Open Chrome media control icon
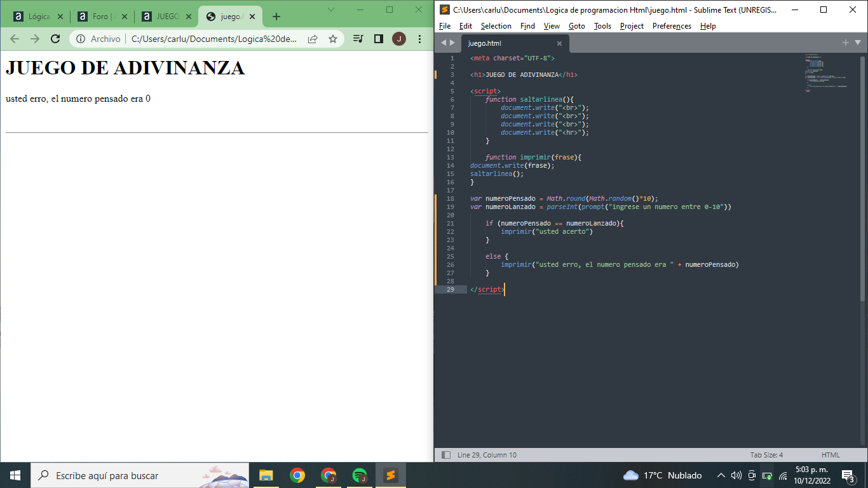The height and width of the screenshot is (488, 868). pos(358,39)
